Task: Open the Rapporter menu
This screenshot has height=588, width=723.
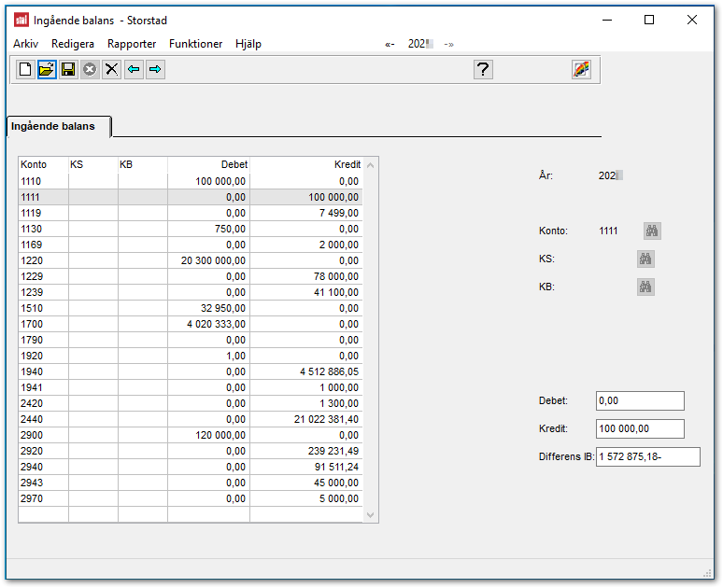Action: [132, 44]
